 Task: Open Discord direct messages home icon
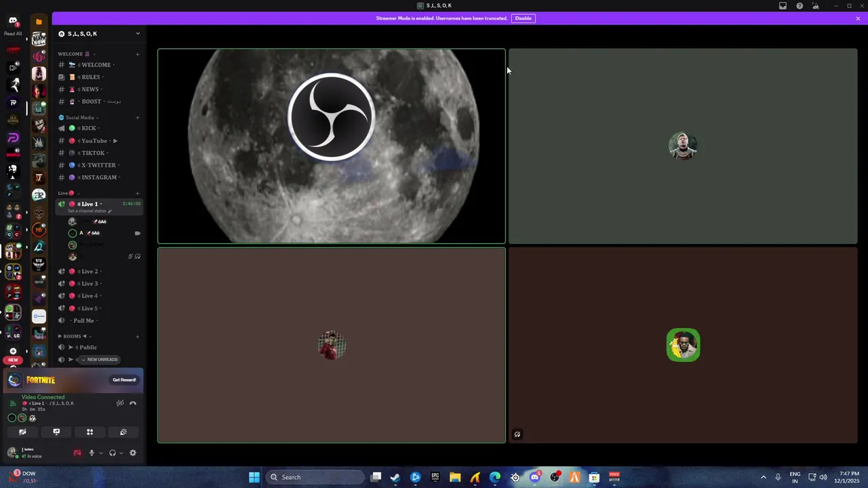[13, 22]
